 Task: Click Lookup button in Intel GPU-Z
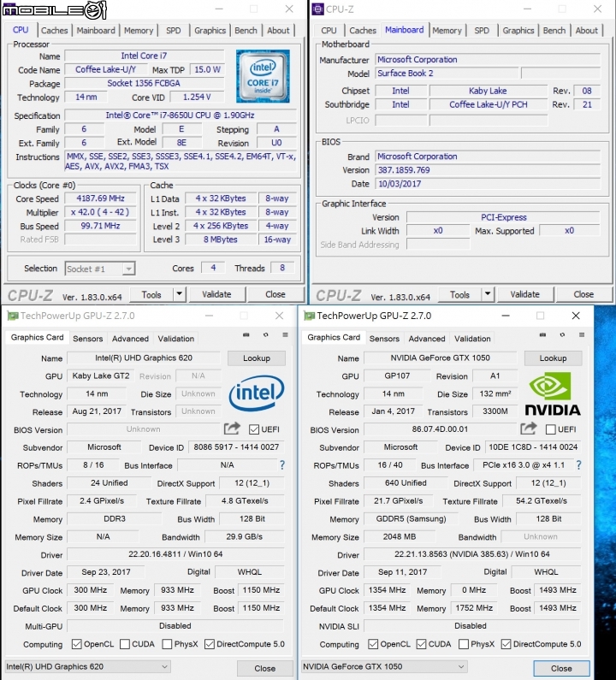tap(257, 358)
